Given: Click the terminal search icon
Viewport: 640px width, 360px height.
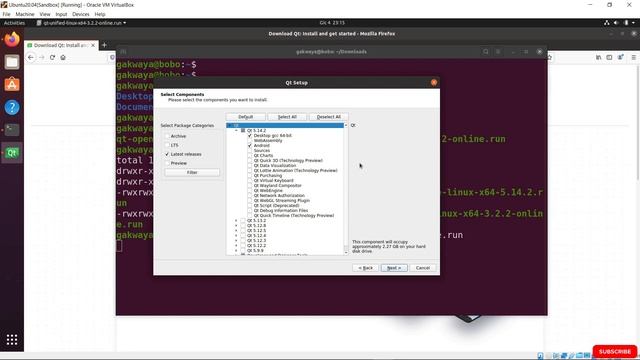Looking at the screenshot, I should coord(486,52).
